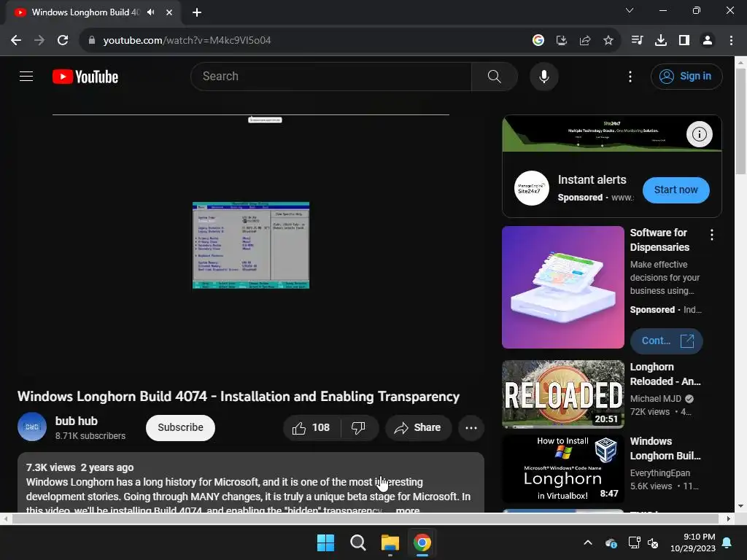Open the Site24x7 advertiser logo
Screen dimensions: 747x560
(x=531, y=188)
